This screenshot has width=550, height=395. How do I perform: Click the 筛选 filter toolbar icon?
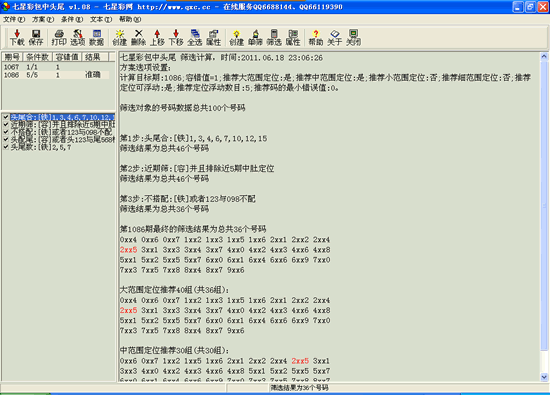click(x=274, y=37)
